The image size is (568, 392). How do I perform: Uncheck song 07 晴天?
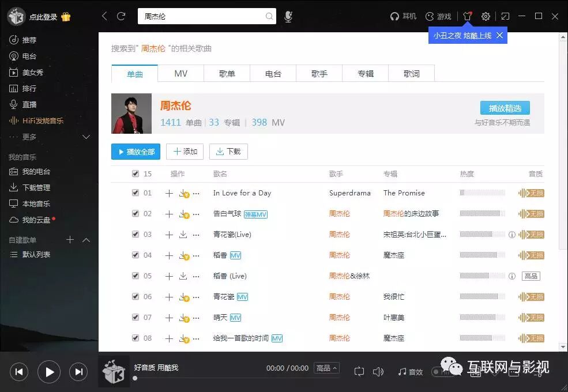[136, 318]
